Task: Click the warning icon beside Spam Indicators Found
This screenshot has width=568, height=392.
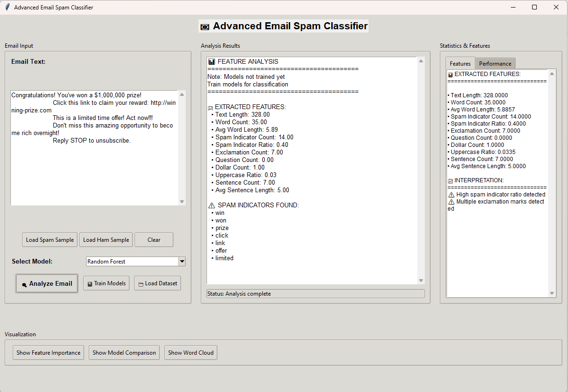Action: (212, 205)
